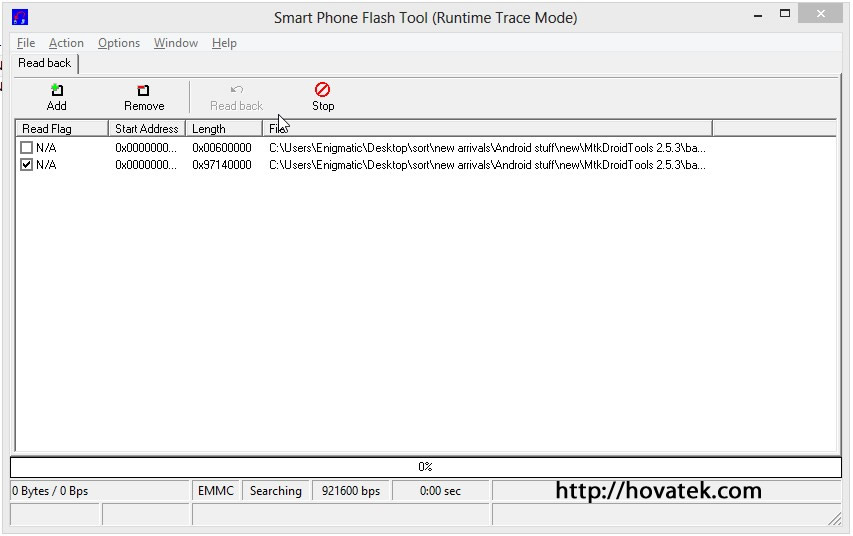Click the window resize grip corner
This screenshot has height=536, width=853.
[835, 519]
